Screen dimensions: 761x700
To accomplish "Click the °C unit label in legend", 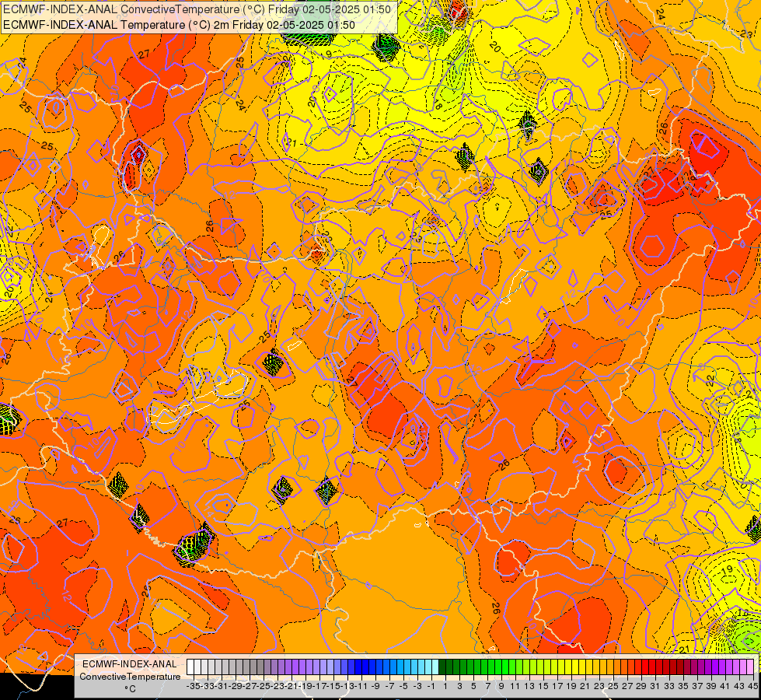I will tap(130, 689).
